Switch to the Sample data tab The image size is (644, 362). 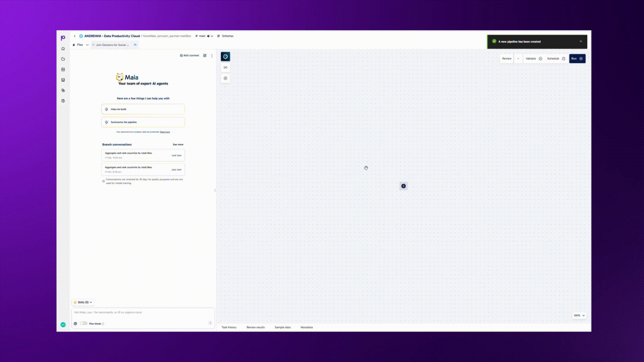(x=282, y=327)
